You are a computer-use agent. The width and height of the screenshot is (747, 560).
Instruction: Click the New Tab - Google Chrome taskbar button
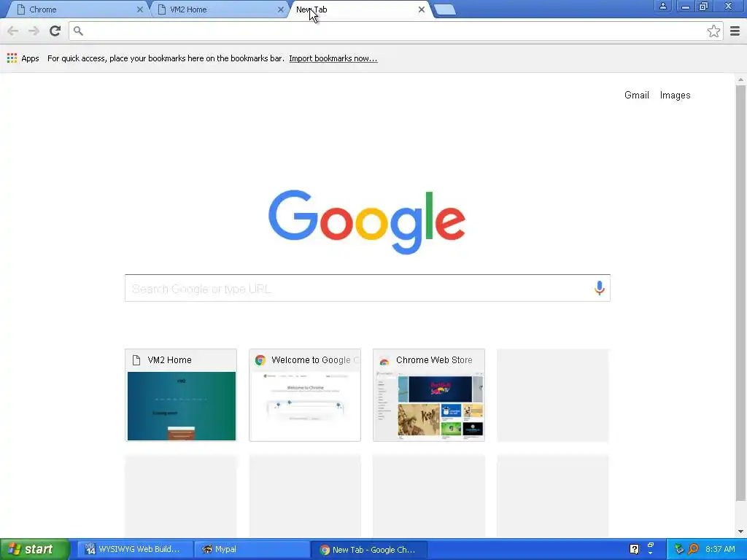[x=368, y=549]
